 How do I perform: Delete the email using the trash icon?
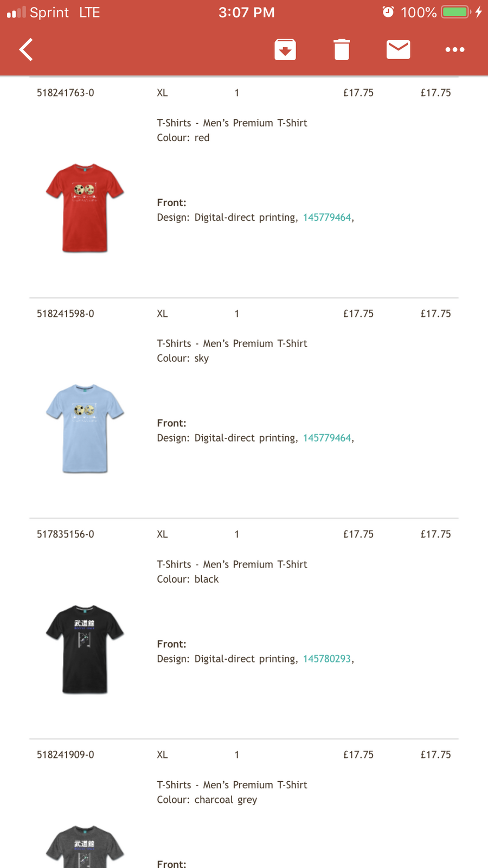click(342, 49)
